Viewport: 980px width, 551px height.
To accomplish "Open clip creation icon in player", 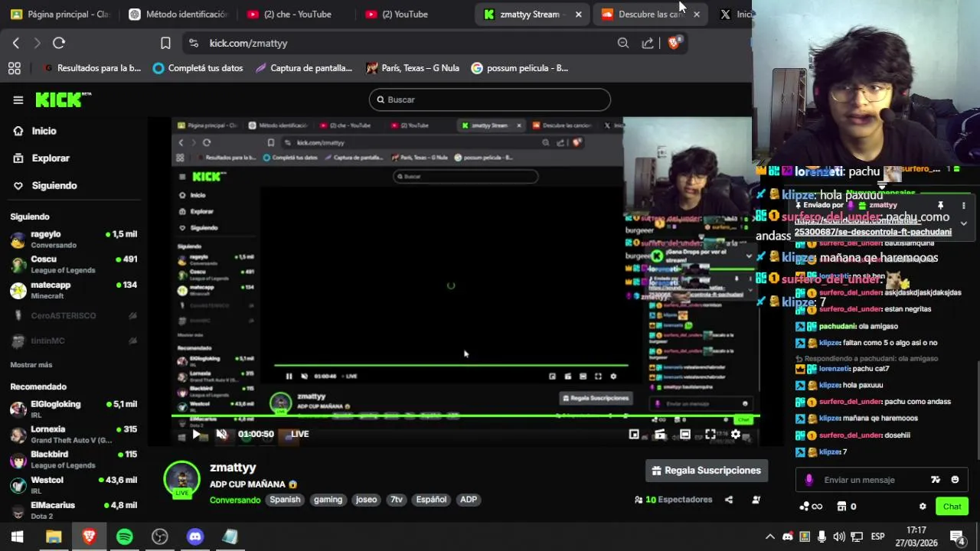I will (x=660, y=434).
